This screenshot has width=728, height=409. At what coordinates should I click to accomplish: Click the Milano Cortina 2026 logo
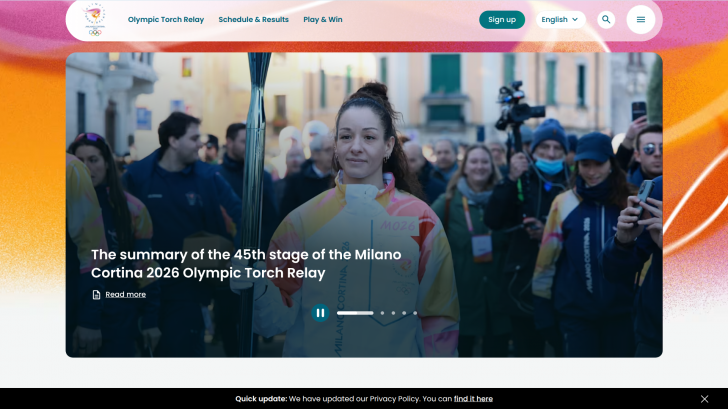click(x=95, y=19)
